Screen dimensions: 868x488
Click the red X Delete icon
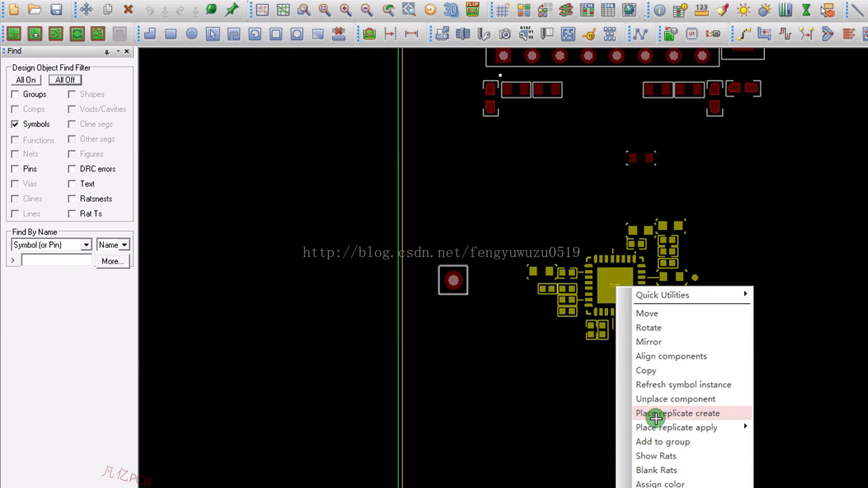[128, 10]
